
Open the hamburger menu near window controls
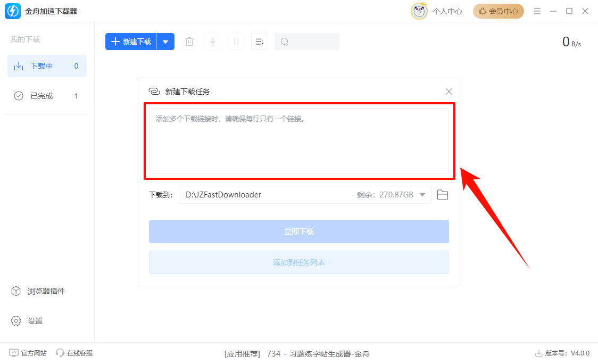coord(537,11)
